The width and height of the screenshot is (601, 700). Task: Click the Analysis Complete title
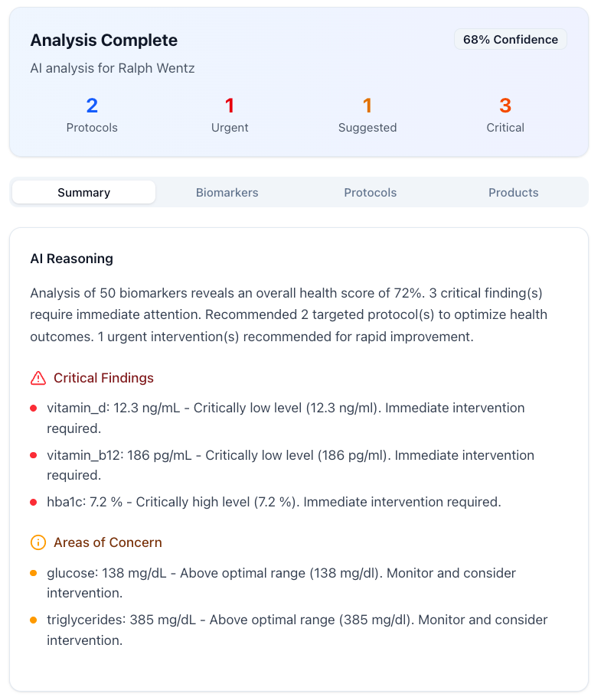pos(103,41)
